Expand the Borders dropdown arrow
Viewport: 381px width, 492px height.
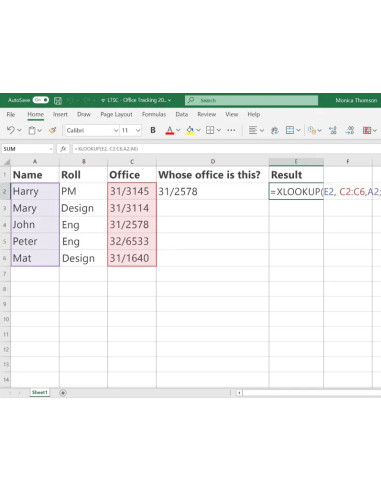(x=219, y=130)
